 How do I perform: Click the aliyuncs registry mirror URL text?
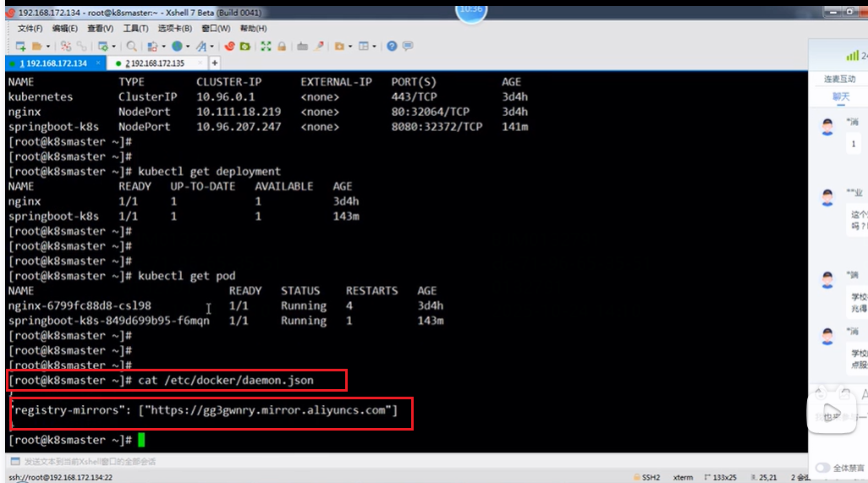point(268,410)
